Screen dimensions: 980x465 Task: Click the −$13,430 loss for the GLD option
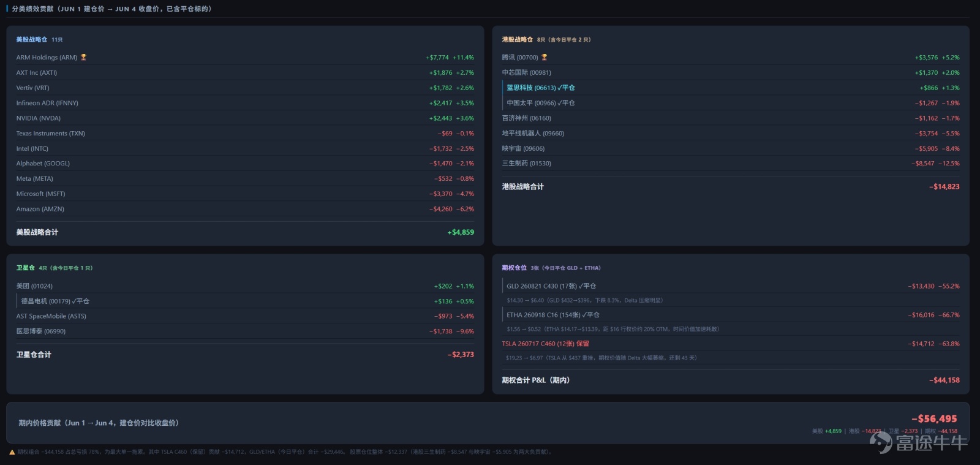click(x=921, y=286)
